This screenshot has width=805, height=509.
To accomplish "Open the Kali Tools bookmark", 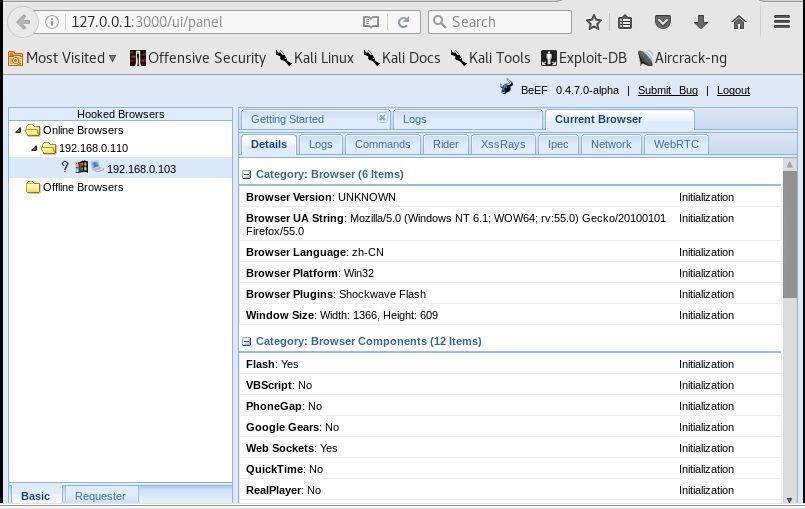I will pyautogui.click(x=490, y=58).
